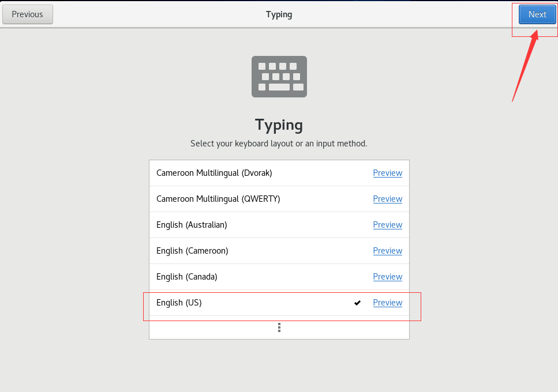Select Cameroon Multilingual (Dvorak) layout
The width and height of the screenshot is (558, 392).
[x=279, y=173]
